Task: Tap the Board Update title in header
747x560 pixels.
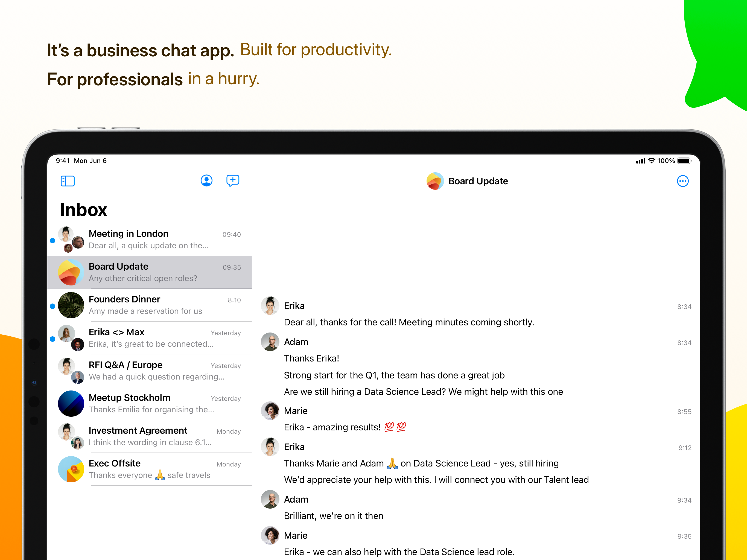Action: pos(478,181)
